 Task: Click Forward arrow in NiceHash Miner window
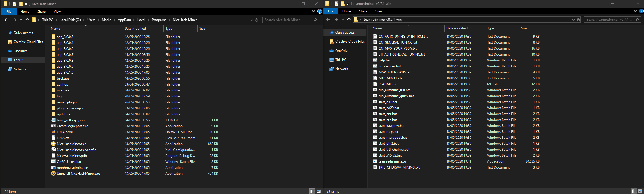[15, 20]
